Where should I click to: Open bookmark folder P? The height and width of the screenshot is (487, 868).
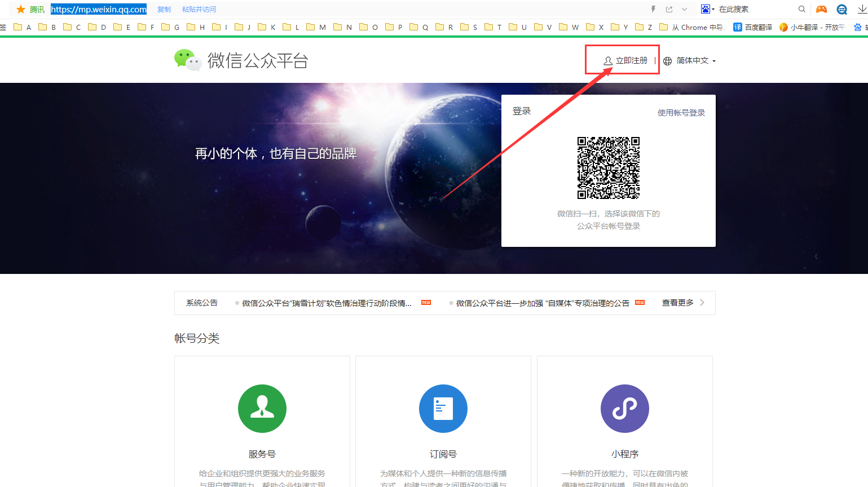coord(394,27)
